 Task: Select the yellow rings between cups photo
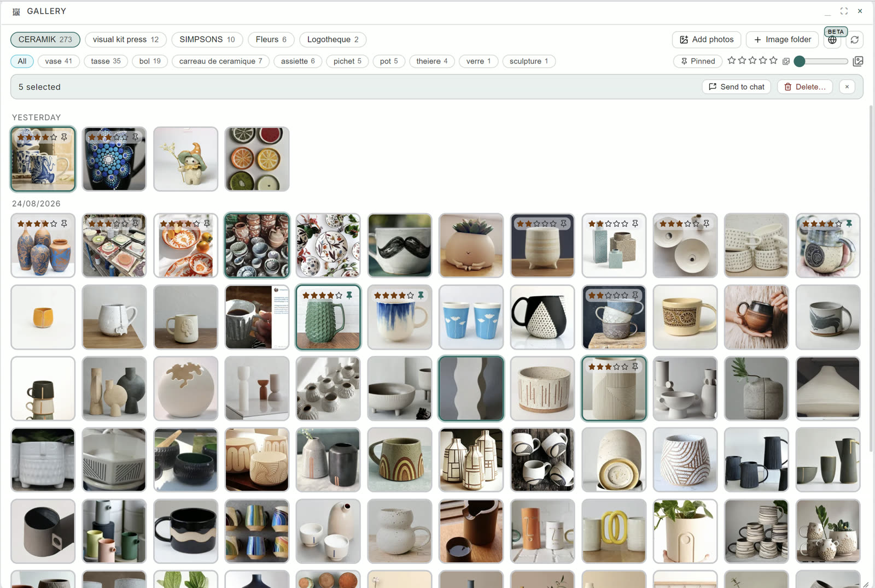coord(614,531)
